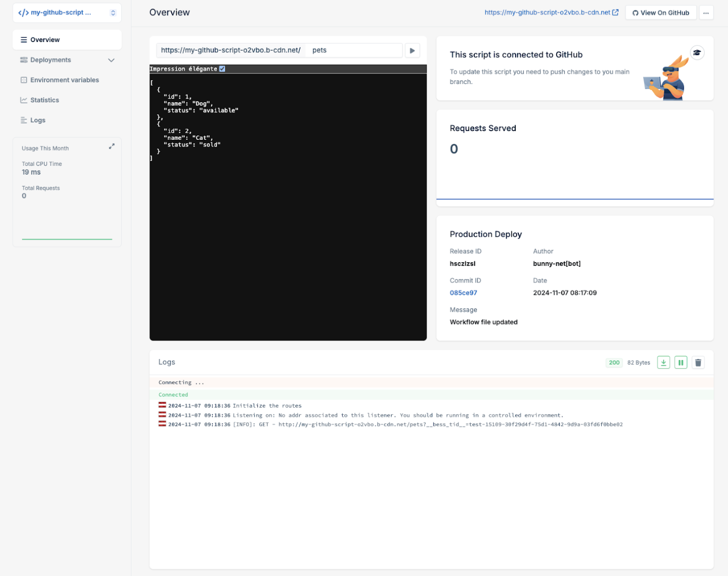Viewport: 728px width, 576px height.
Task: Open commit 085ce97 link
Action: 463,293
